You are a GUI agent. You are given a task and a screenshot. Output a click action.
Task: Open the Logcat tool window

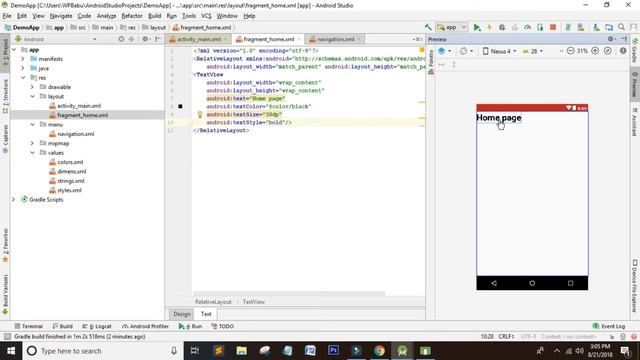coord(97,326)
